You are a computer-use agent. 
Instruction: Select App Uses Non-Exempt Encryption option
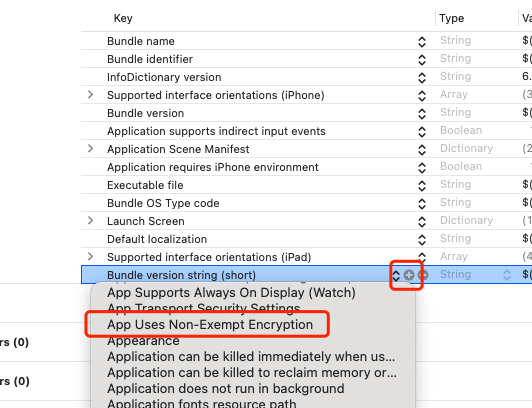pyautogui.click(x=210, y=325)
